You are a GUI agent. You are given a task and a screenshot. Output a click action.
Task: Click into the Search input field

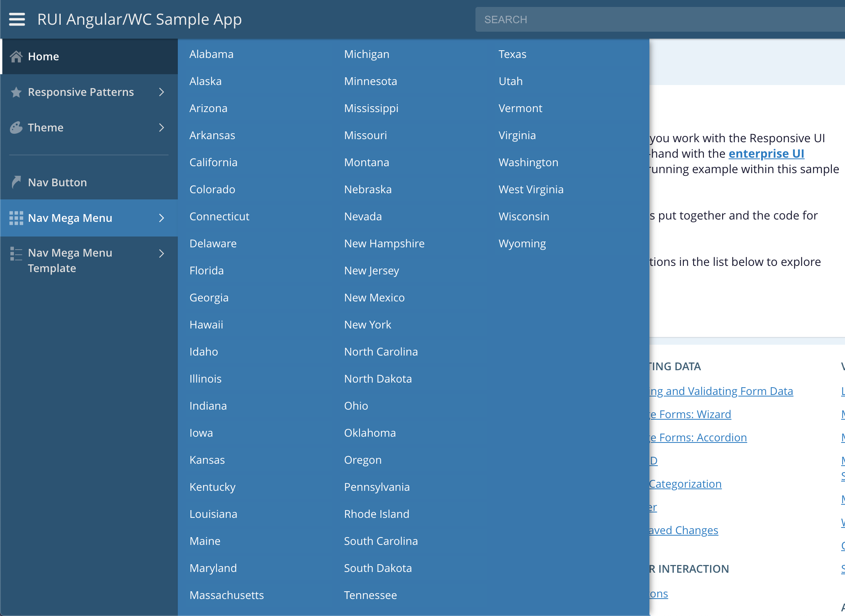pos(657,19)
